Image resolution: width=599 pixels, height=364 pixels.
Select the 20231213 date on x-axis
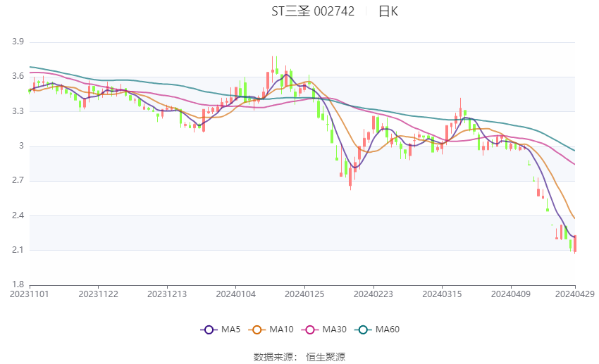click(x=167, y=294)
